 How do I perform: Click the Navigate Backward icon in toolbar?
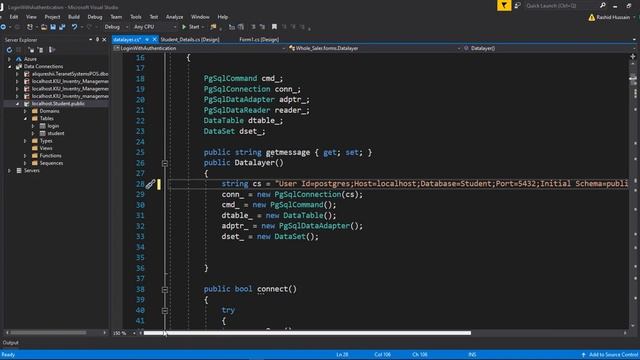[3, 27]
